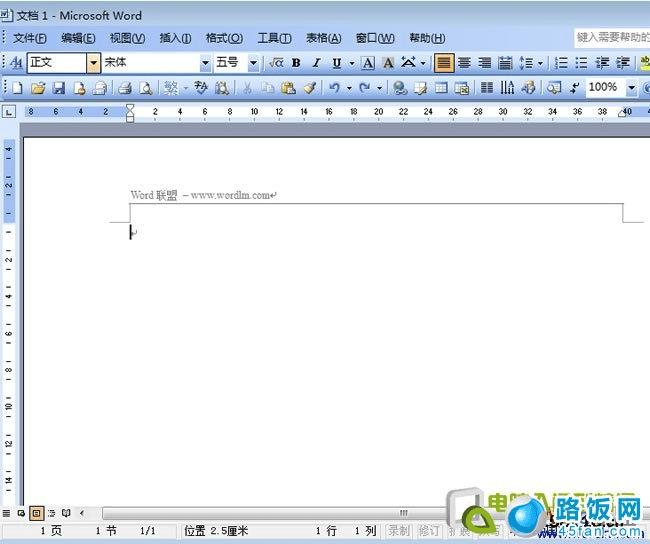Screen dimensions: 650x544
Task: Expand the font dropdown showing 宋体
Action: pyautogui.click(x=205, y=63)
